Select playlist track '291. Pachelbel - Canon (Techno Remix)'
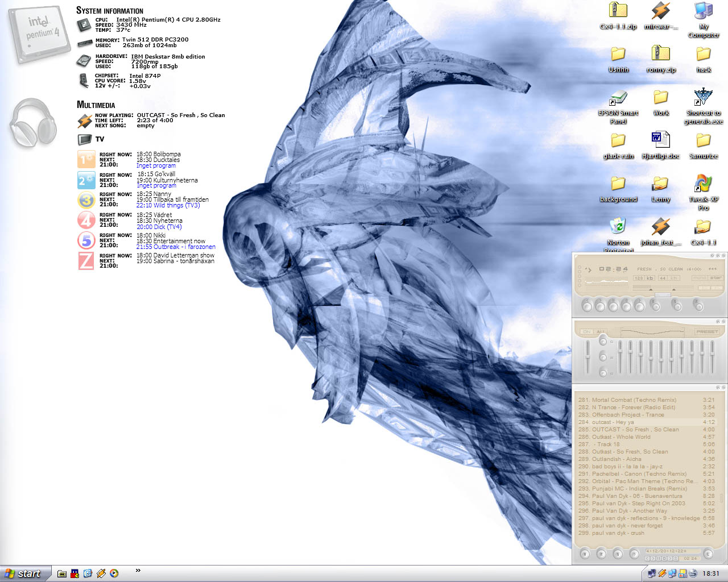The width and height of the screenshot is (728, 582). click(647, 474)
